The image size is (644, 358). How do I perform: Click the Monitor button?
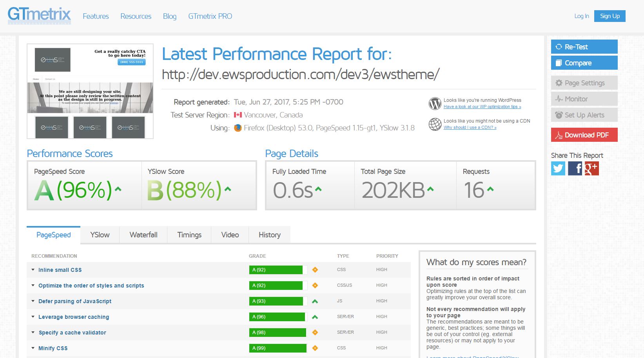[x=584, y=99]
